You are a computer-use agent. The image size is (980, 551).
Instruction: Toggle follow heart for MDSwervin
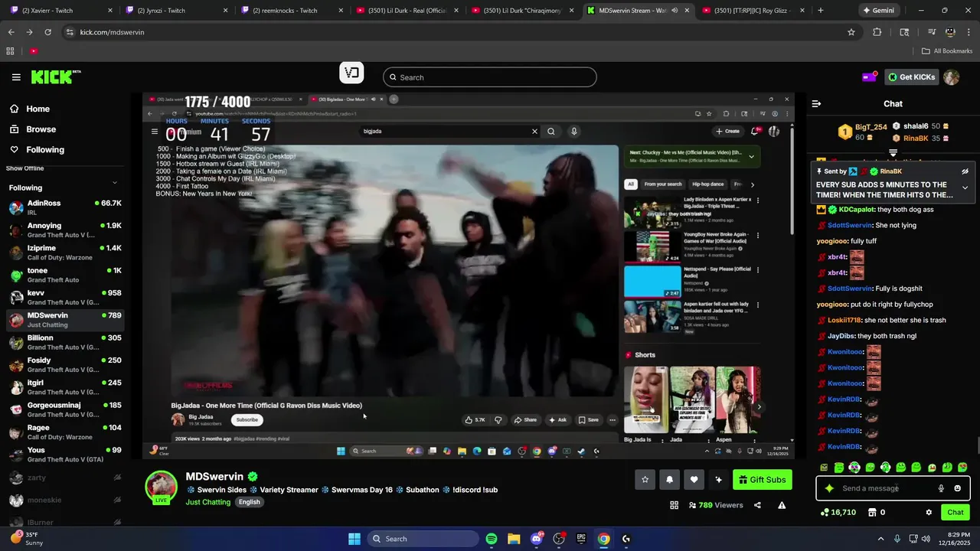pyautogui.click(x=694, y=480)
